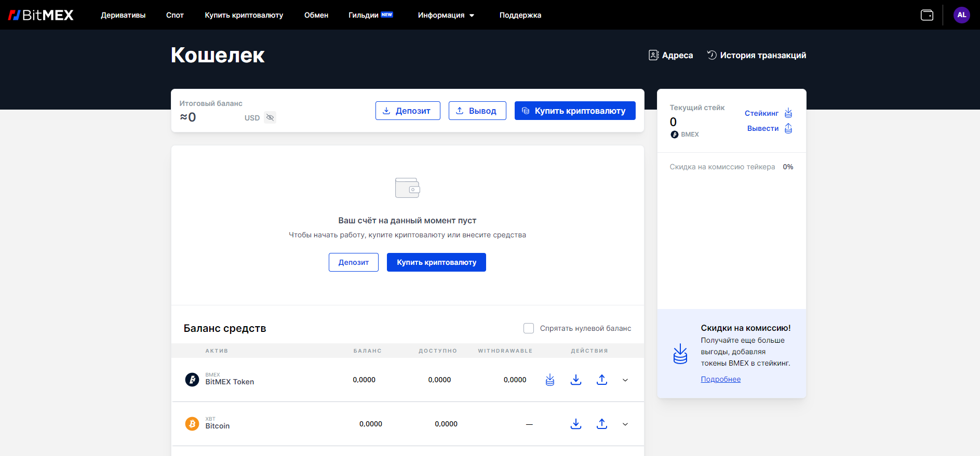Click Купить криптовалюту in empty account panel
980x456 pixels.
[436, 262]
